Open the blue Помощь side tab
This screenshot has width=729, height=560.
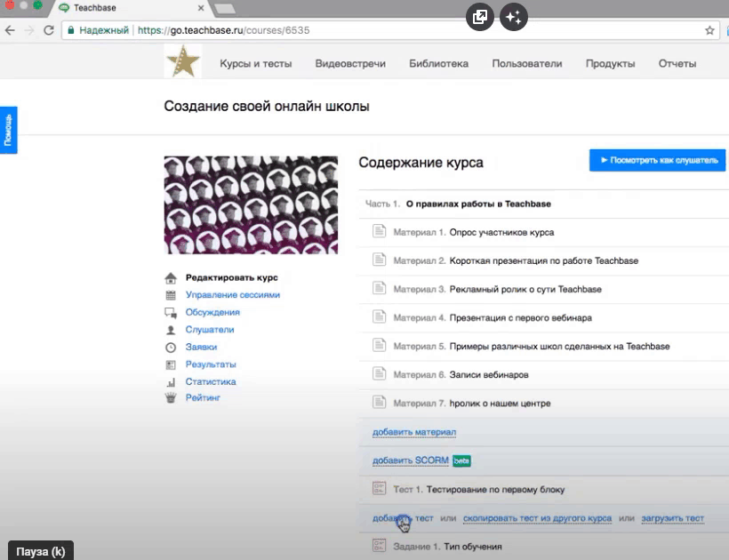click(x=8, y=131)
